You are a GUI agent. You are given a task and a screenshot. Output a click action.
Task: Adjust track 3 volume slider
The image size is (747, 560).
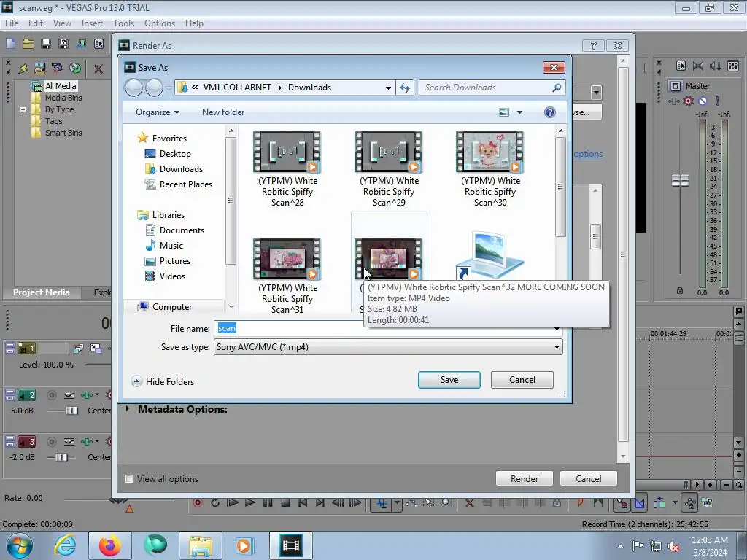tap(61, 457)
